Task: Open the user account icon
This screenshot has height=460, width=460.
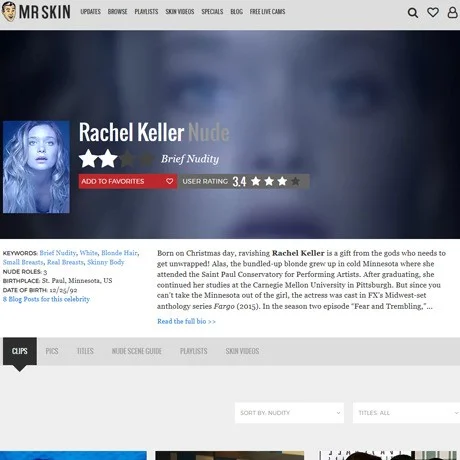Action: pos(452,13)
